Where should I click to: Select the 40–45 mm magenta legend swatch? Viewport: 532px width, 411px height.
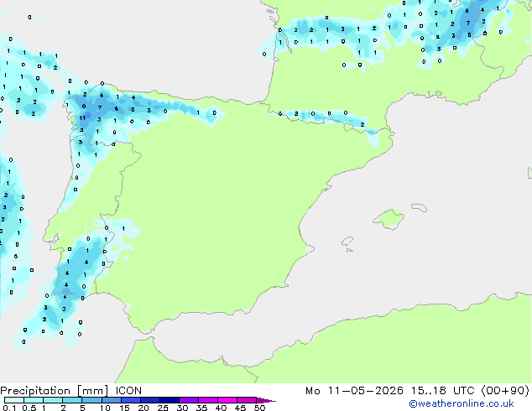pos(227,400)
